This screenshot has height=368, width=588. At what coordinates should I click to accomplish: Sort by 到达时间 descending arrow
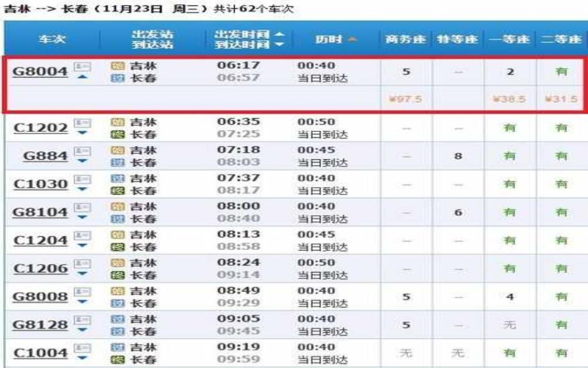(280, 44)
